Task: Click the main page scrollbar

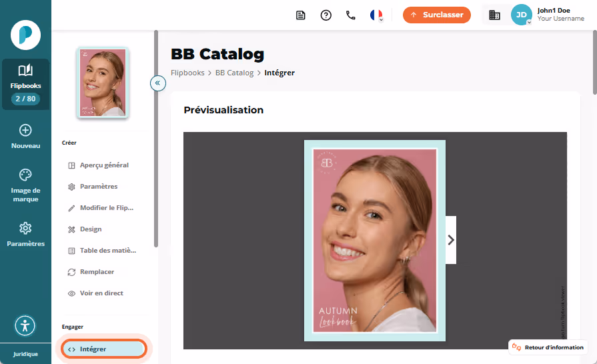Action: 595,63
